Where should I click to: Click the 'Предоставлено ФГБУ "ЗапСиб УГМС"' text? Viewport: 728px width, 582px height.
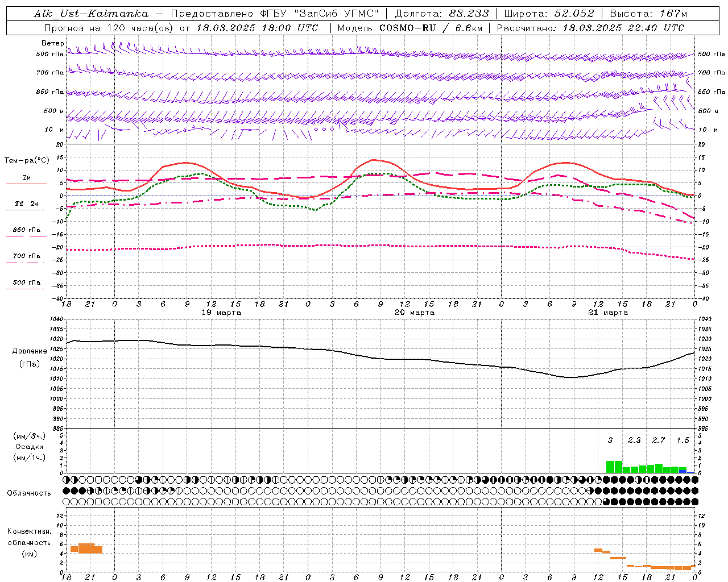(x=275, y=14)
